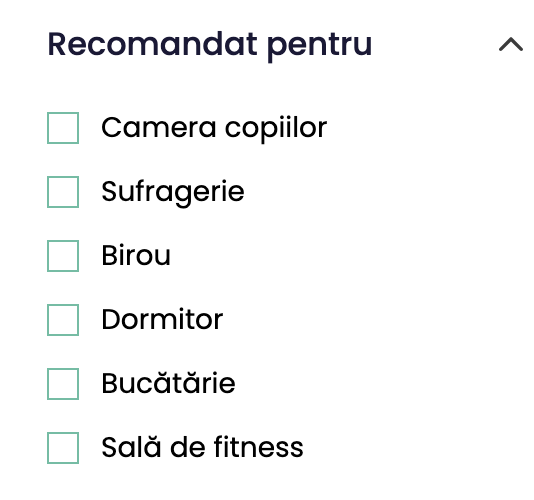Enable the Sufragerie checkbox
Image resolution: width=534 pixels, height=500 pixels.
[63, 192]
